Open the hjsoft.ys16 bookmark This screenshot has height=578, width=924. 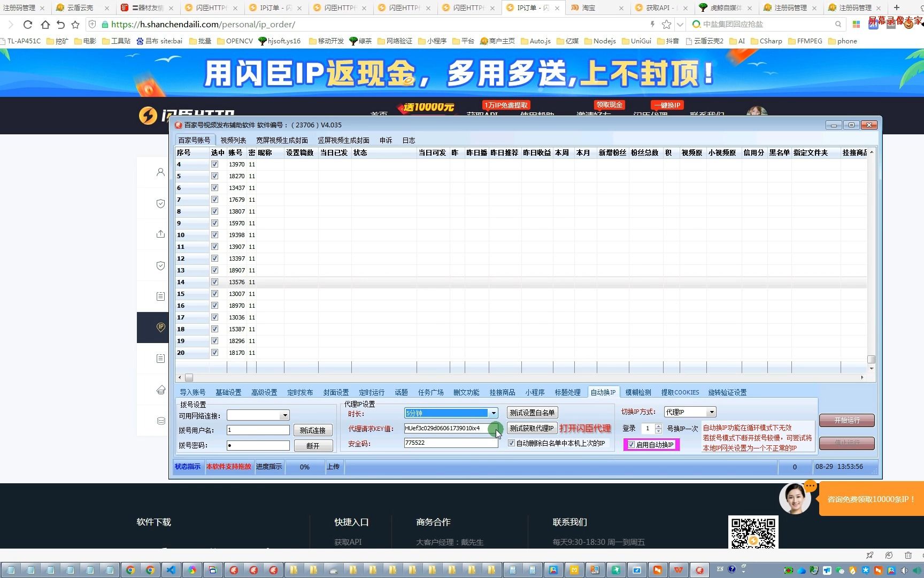(279, 41)
